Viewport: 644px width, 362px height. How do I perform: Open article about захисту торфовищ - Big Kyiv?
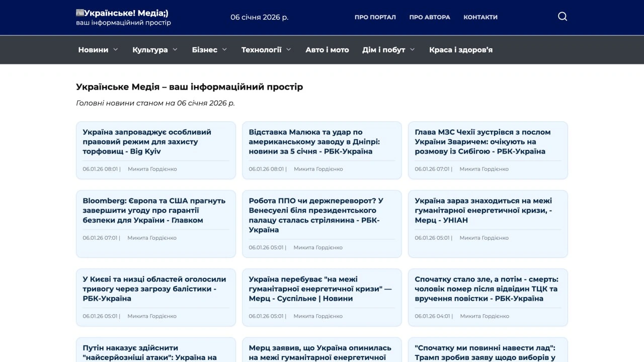147,141
